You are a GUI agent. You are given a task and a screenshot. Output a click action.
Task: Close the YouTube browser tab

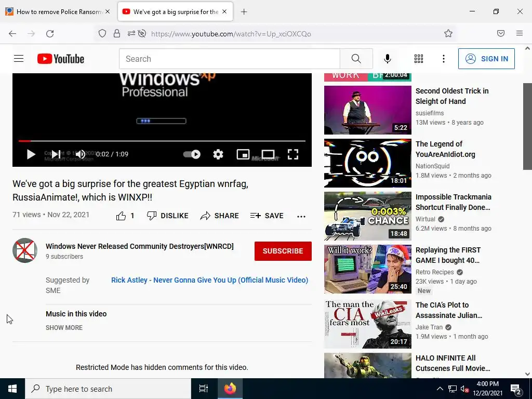coord(224,11)
